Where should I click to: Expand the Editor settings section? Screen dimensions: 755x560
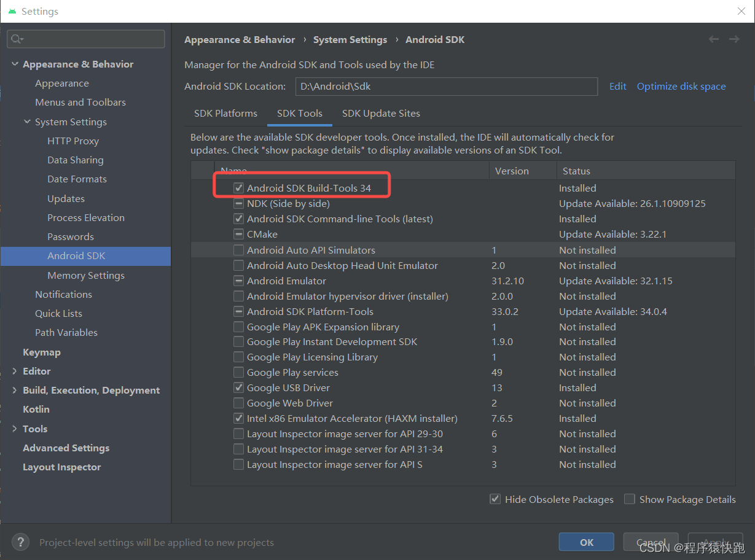14,371
